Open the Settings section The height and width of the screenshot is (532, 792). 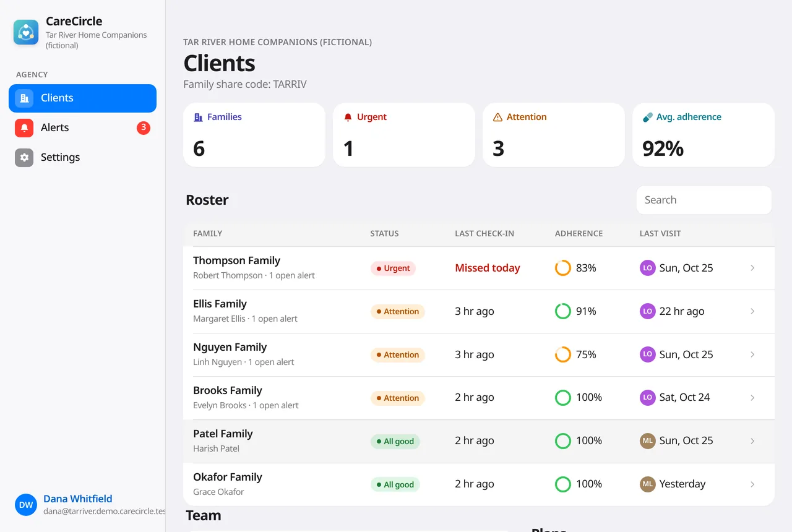tap(82, 157)
